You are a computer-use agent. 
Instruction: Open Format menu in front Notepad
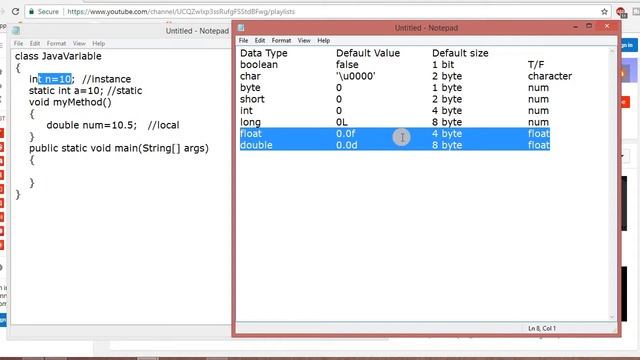(281, 40)
